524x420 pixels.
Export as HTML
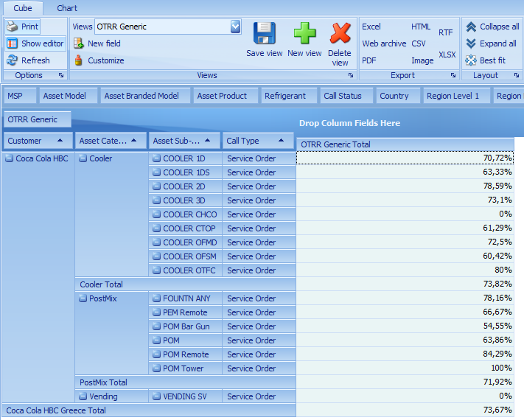pyautogui.click(x=421, y=27)
